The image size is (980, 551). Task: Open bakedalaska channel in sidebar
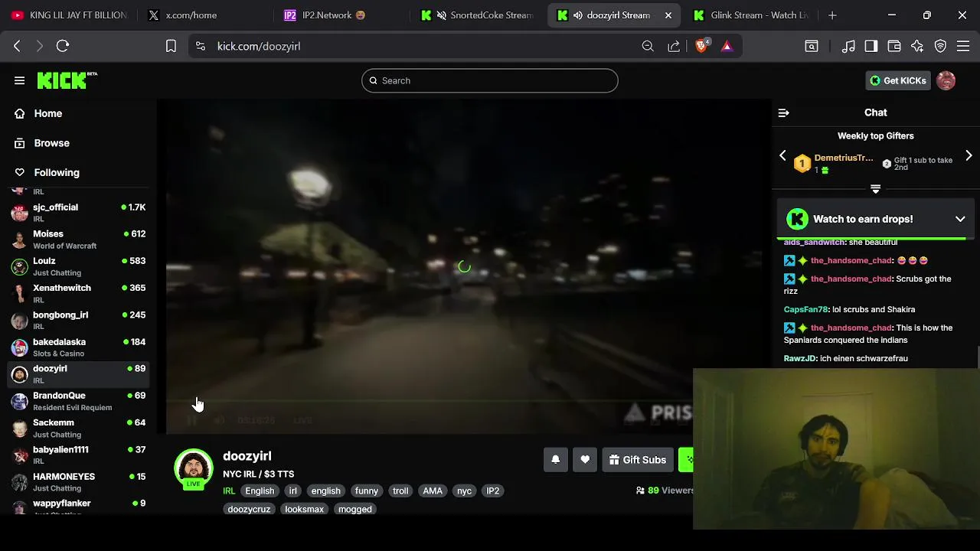pyautogui.click(x=78, y=347)
